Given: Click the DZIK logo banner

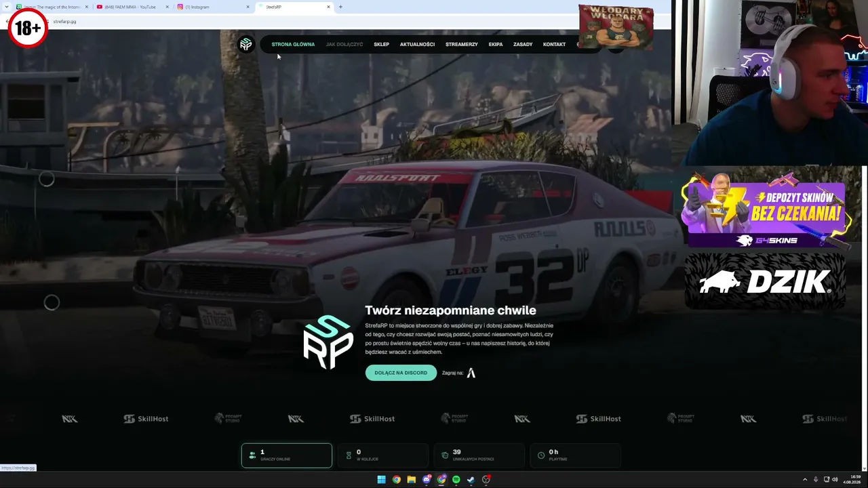Looking at the screenshot, I should 765,281.
